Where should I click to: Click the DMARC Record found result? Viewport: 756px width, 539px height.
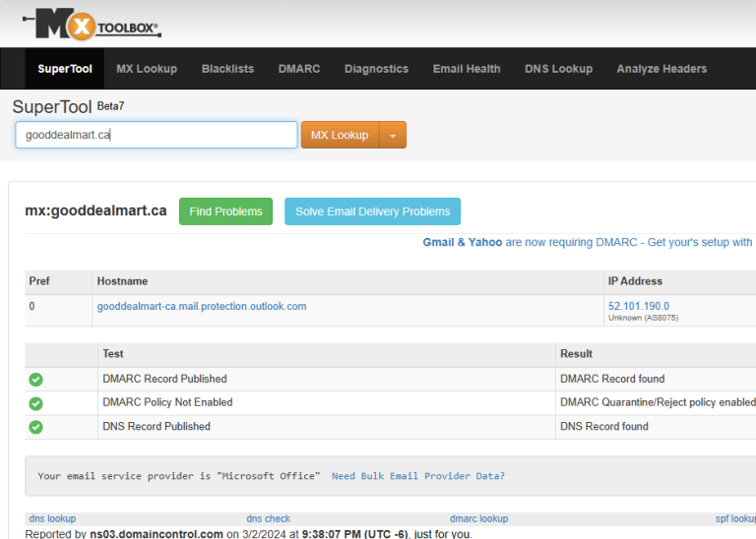coord(612,379)
